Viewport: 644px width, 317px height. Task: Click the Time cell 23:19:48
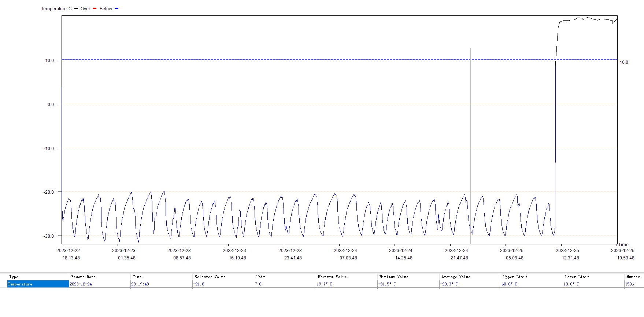coord(162,284)
